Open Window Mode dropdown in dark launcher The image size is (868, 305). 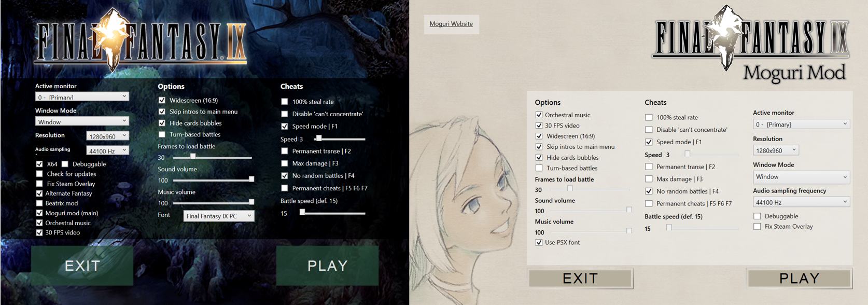tap(82, 121)
